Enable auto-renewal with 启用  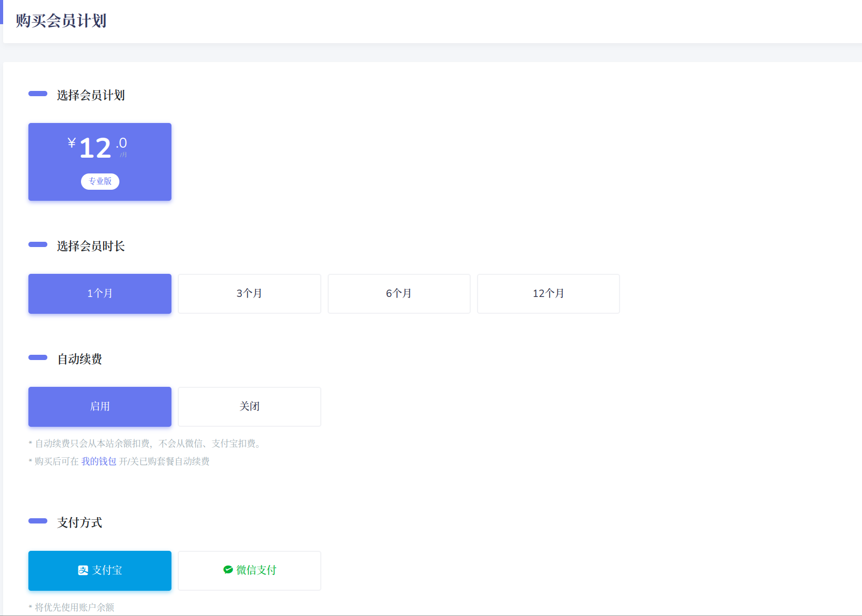click(100, 407)
